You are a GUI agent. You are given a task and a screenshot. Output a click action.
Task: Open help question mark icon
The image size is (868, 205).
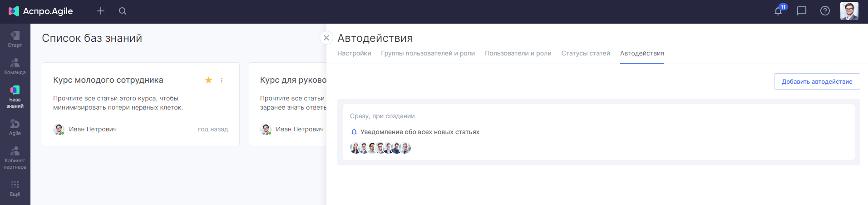[825, 11]
